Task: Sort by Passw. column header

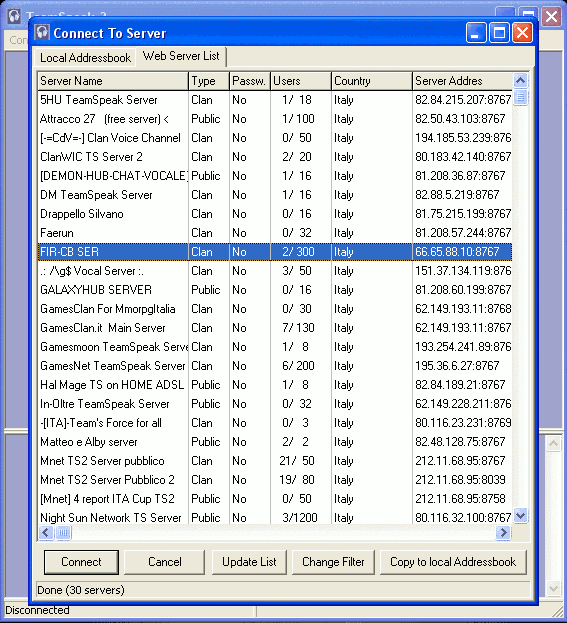Action: pos(250,81)
